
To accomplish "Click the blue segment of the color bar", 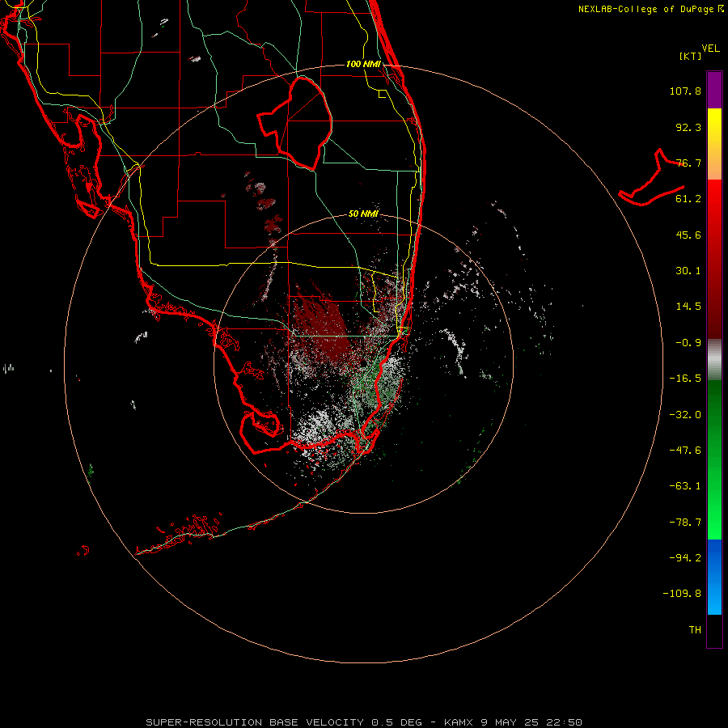I will [714, 577].
